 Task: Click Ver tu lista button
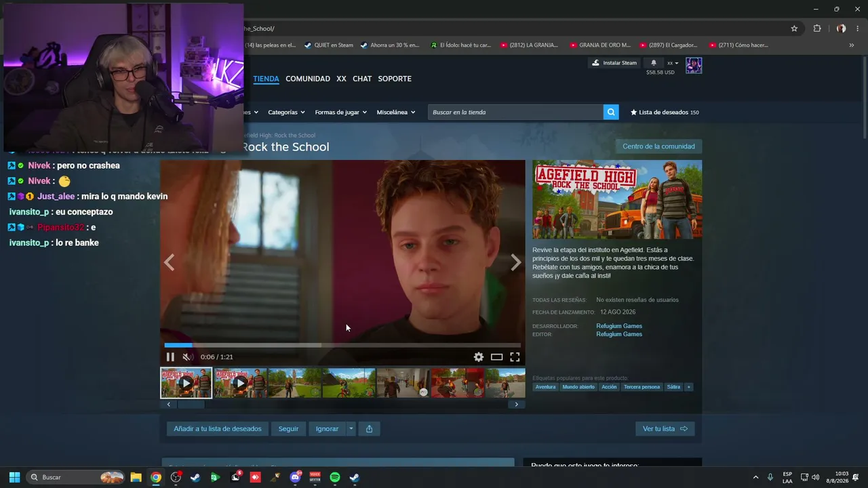(665, 429)
